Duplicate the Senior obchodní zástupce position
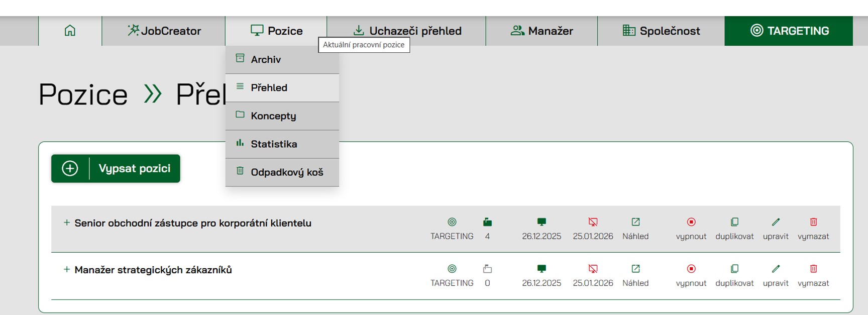Viewport: 868px width, 315px height. coord(734,222)
